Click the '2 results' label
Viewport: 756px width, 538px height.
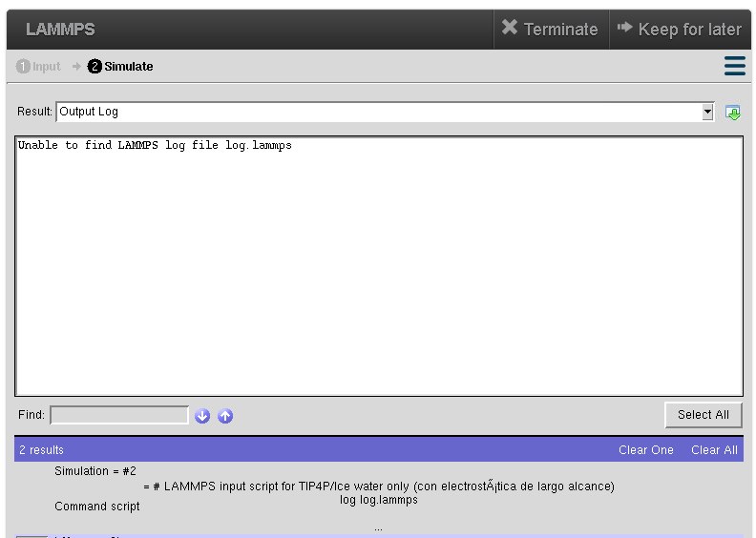pyautogui.click(x=41, y=450)
